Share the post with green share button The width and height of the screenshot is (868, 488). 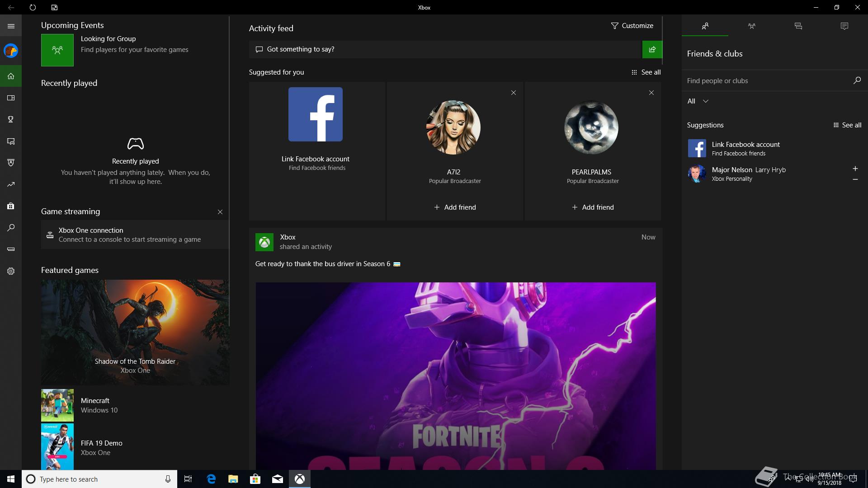652,49
